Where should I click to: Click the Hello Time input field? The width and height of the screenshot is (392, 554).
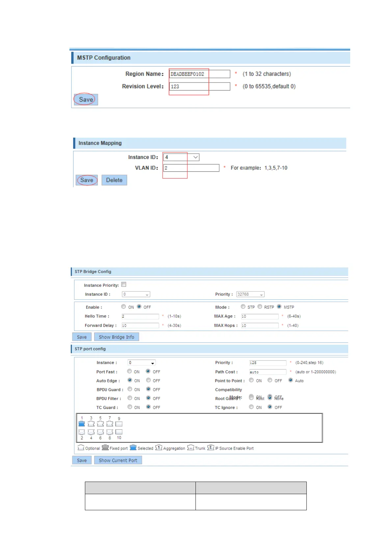point(140,316)
